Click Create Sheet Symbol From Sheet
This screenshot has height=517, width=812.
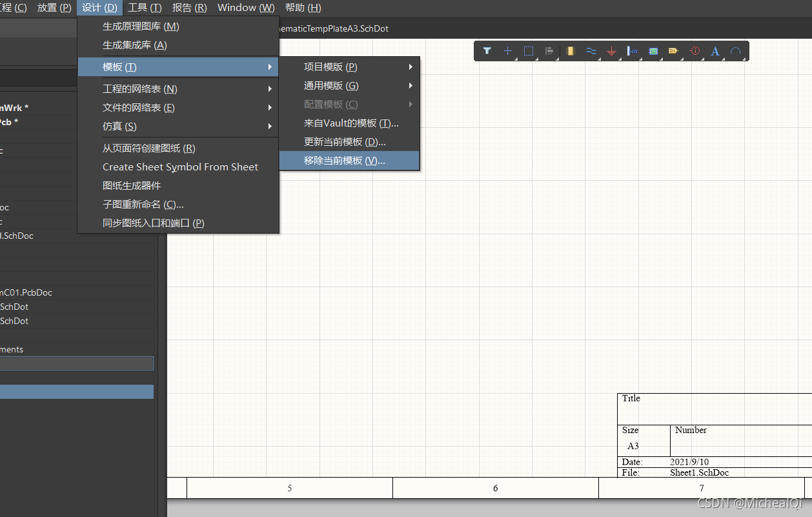click(x=180, y=167)
